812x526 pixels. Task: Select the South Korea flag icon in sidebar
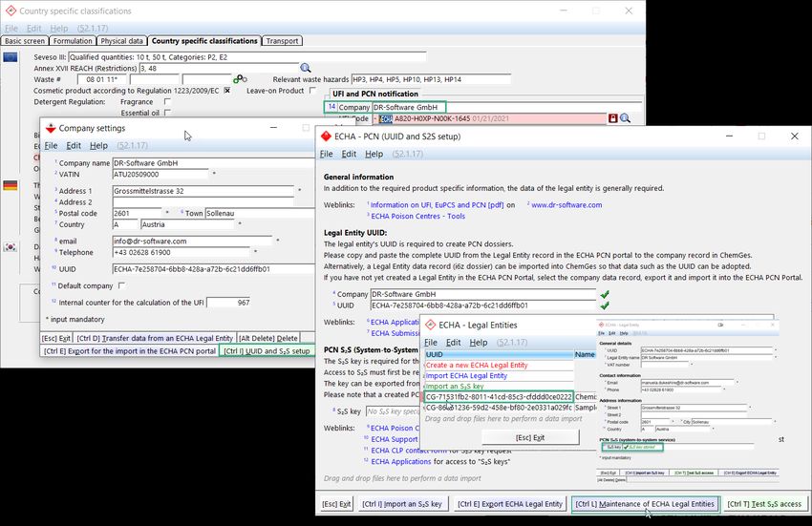(x=11, y=247)
